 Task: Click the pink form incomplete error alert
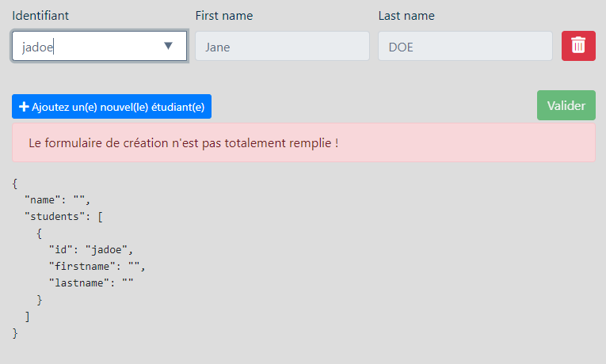303,143
